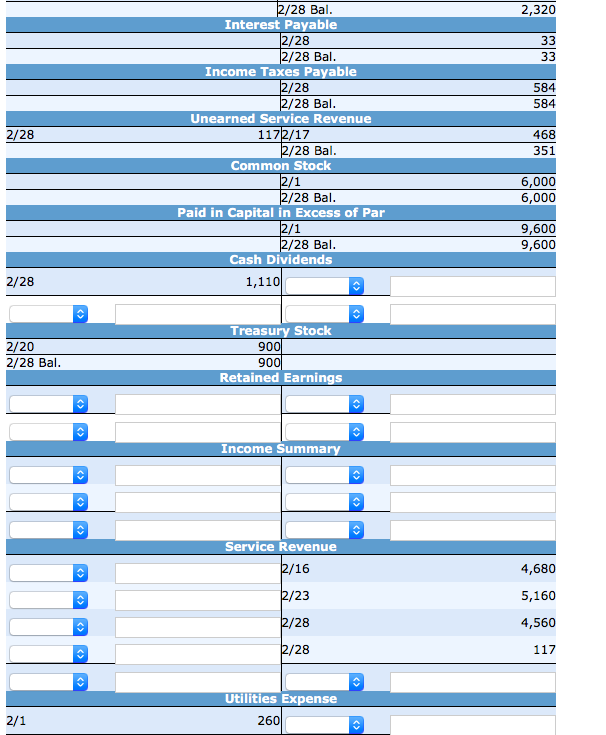The height and width of the screenshot is (735, 606).
Task: Click debit amount field beside Service Revenue 5,160
Action: [x=198, y=600]
